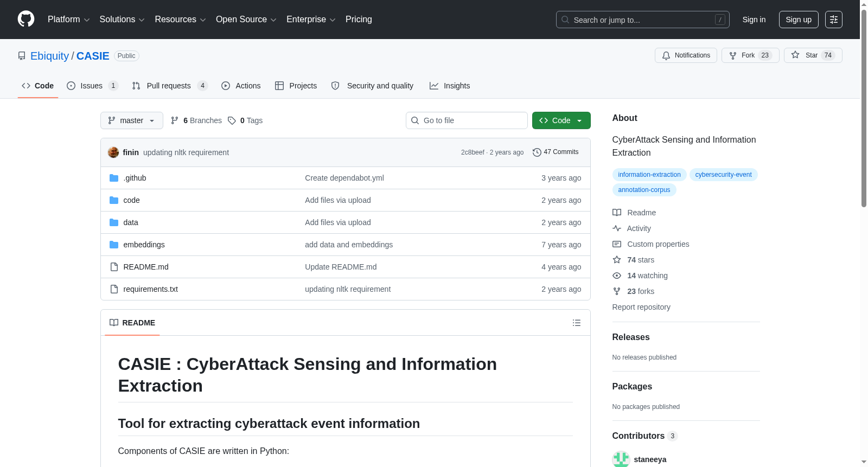Click the .github folder icon

click(114, 178)
